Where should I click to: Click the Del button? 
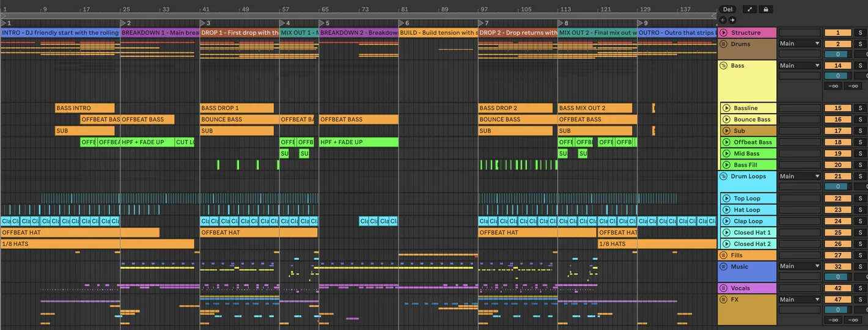[x=727, y=9]
